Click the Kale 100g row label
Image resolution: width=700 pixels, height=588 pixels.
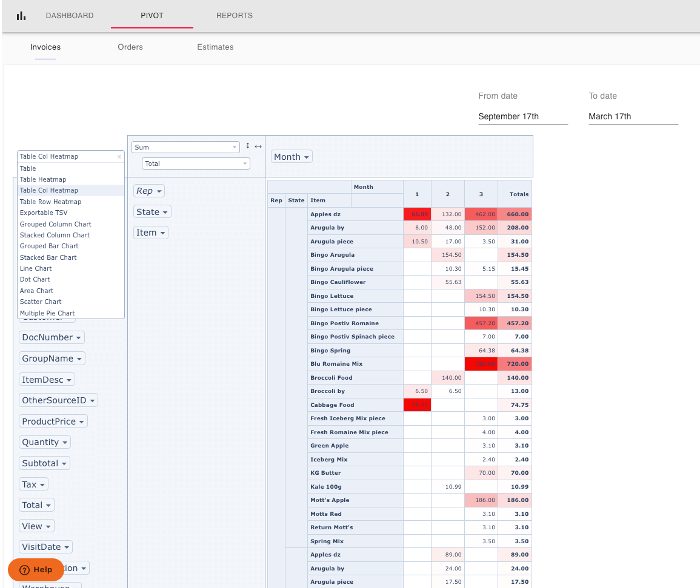tap(355, 487)
